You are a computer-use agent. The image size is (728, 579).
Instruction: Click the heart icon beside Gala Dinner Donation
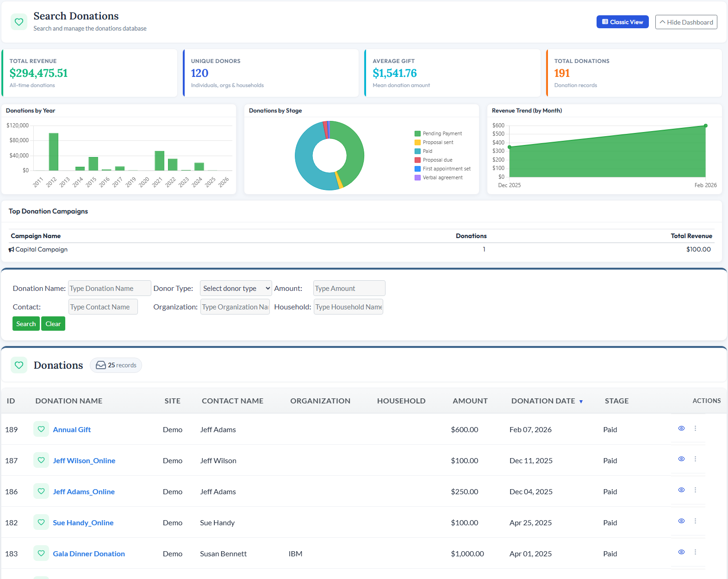(41, 554)
